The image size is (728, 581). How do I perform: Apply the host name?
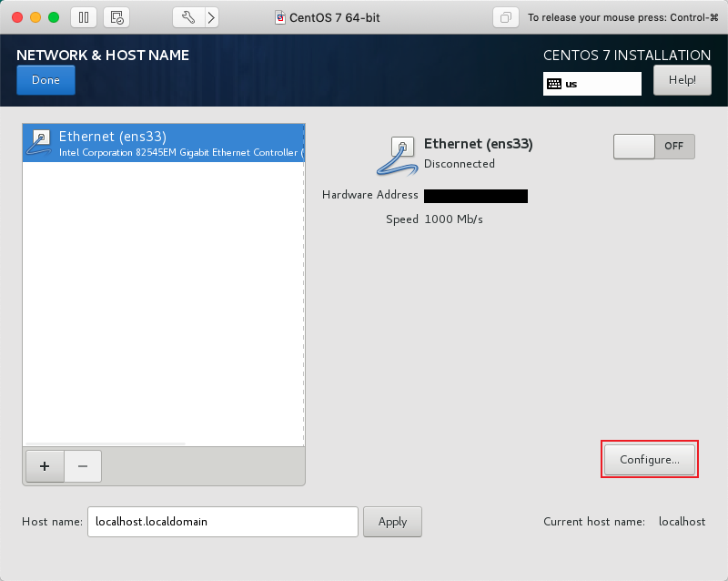[x=392, y=522]
